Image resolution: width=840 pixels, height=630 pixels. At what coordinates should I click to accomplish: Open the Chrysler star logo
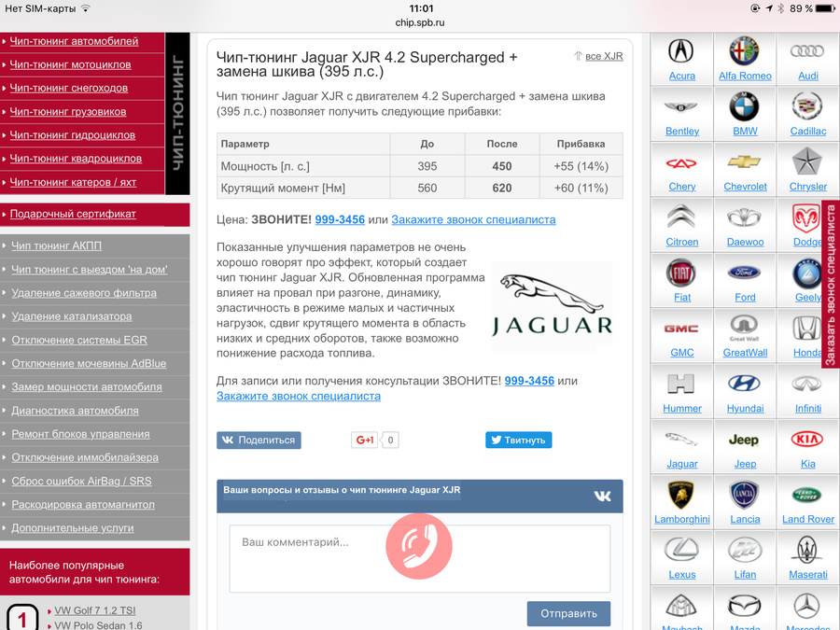coord(807,161)
